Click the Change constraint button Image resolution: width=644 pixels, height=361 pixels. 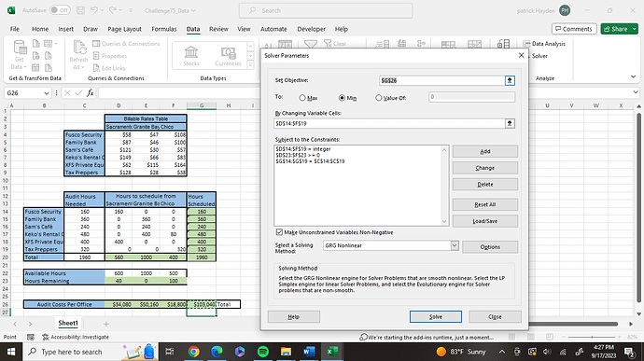coord(485,168)
